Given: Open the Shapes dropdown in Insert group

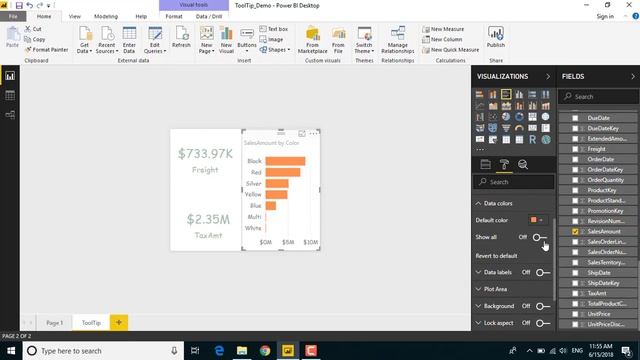Looking at the screenshot, I should click(x=275, y=50).
